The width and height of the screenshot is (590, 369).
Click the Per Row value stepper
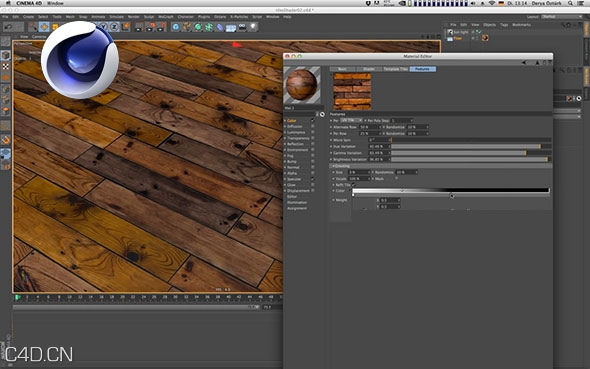pyautogui.click(x=379, y=134)
